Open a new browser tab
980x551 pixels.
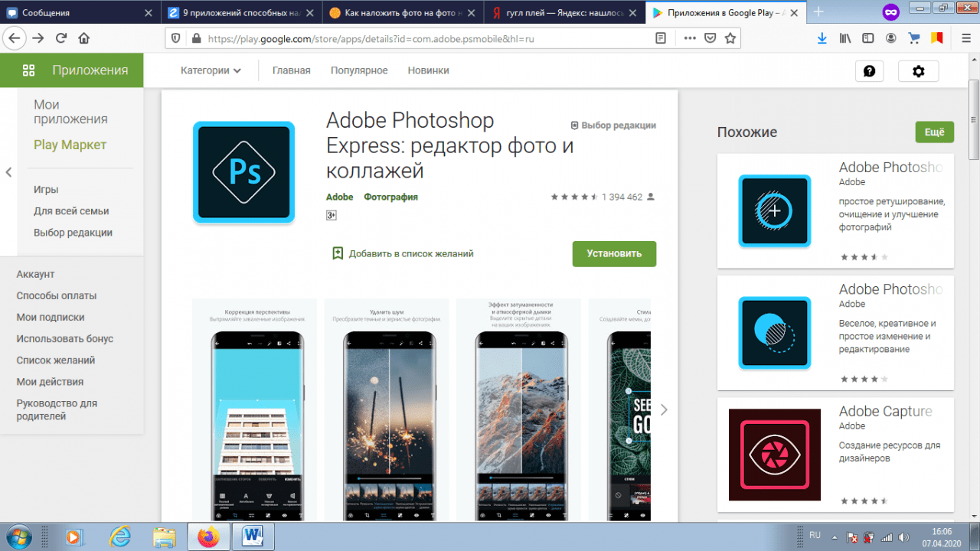tap(818, 11)
